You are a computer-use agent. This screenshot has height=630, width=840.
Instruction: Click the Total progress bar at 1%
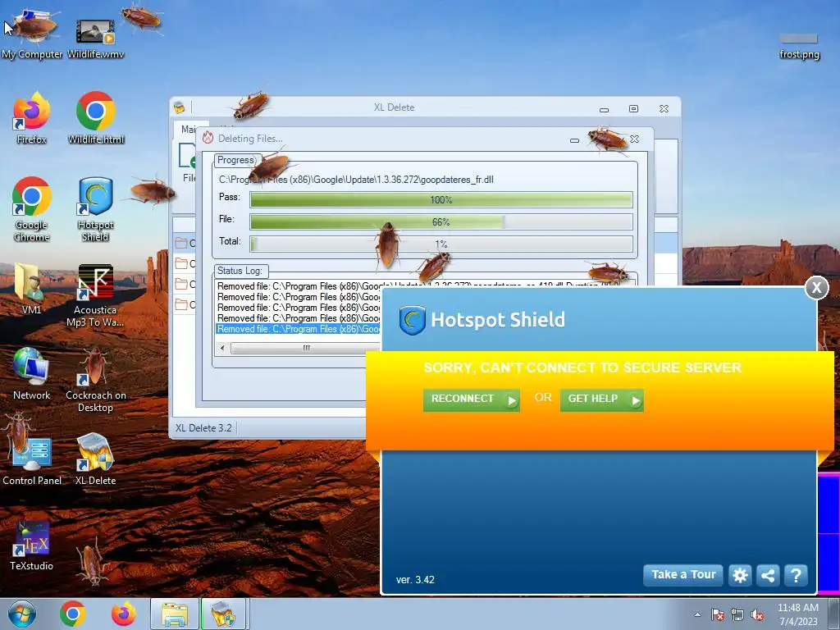pyautogui.click(x=441, y=244)
